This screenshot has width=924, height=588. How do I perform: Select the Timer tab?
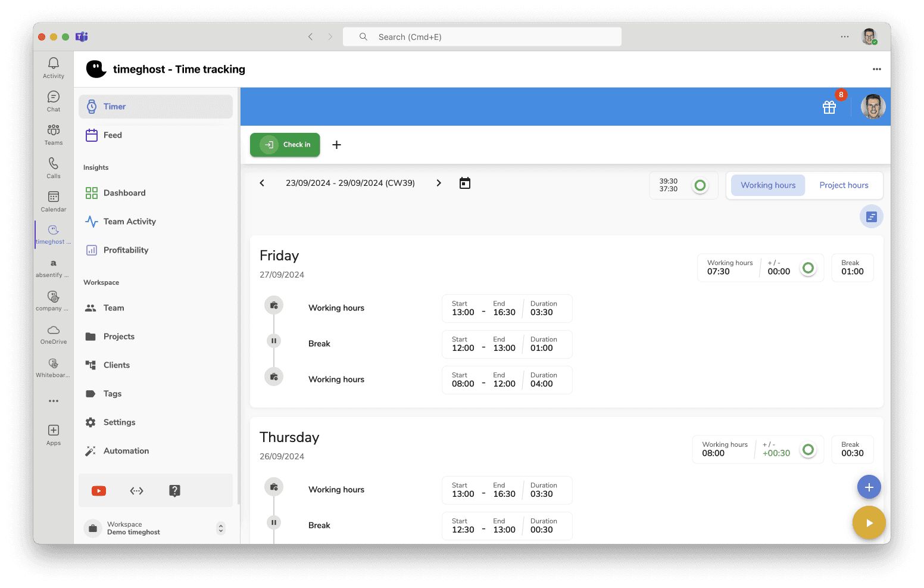click(x=114, y=107)
